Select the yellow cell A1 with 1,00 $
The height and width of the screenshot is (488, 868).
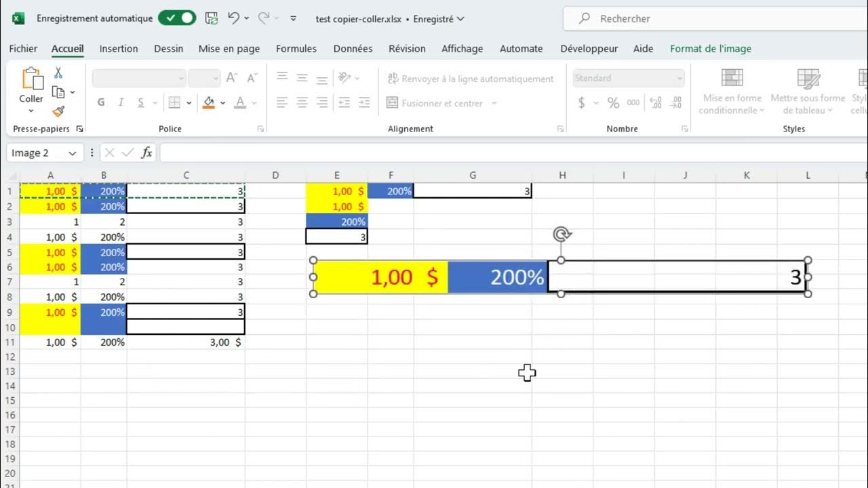coord(51,191)
